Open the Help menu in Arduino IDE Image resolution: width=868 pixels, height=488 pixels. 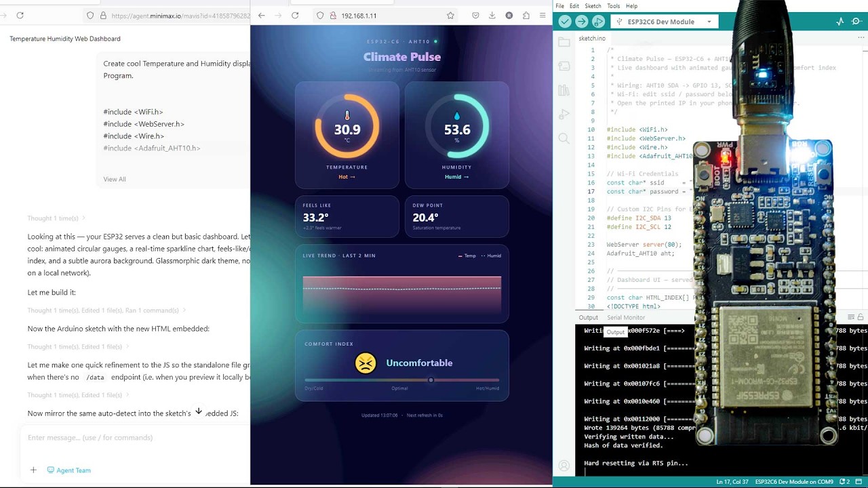pyautogui.click(x=632, y=6)
